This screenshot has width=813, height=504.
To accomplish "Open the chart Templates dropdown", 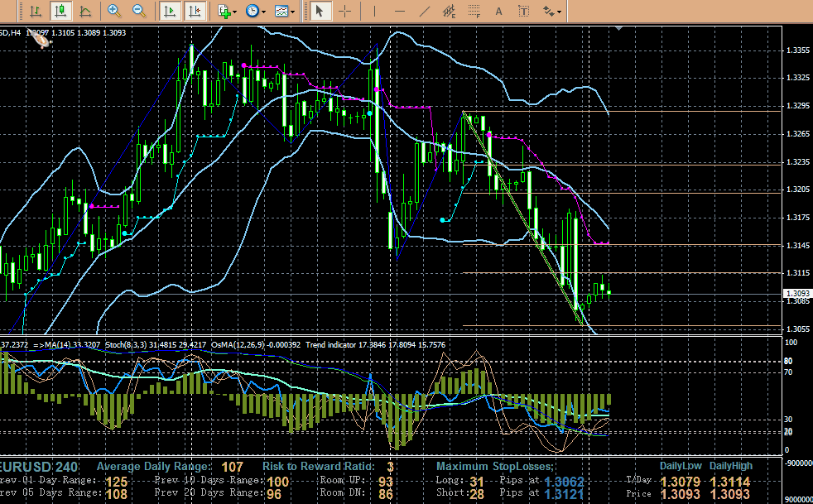I will (x=285, y=12).
